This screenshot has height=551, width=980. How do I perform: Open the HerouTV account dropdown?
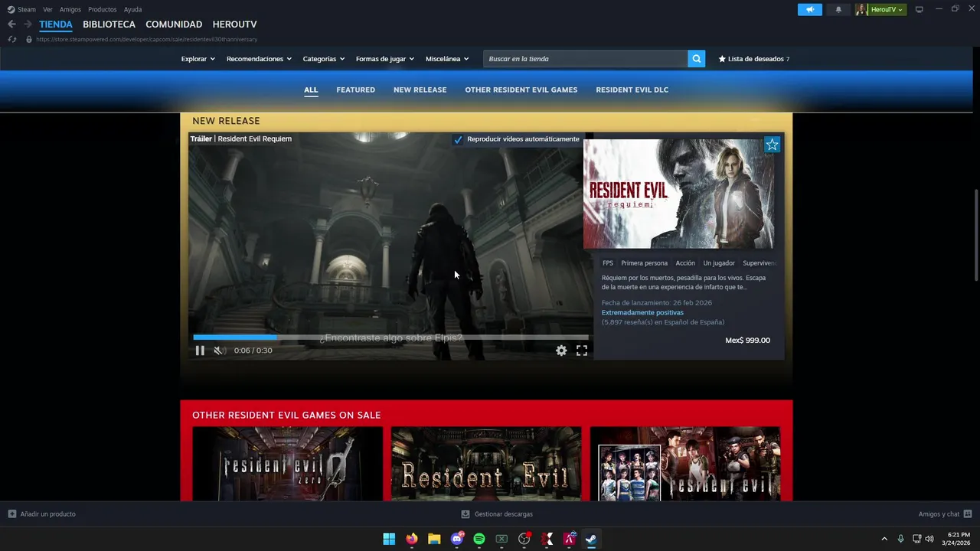(x=881, y=9)
